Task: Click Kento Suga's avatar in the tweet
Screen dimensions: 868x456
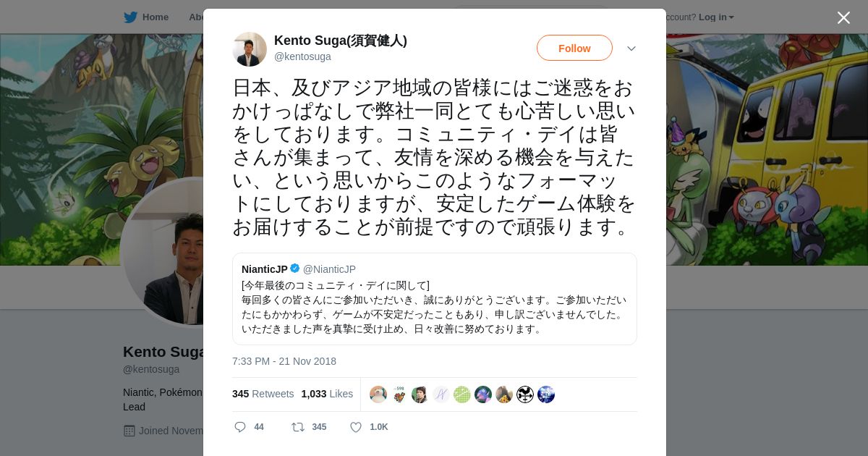Action: pyautogui.click(x=250, y=49)
